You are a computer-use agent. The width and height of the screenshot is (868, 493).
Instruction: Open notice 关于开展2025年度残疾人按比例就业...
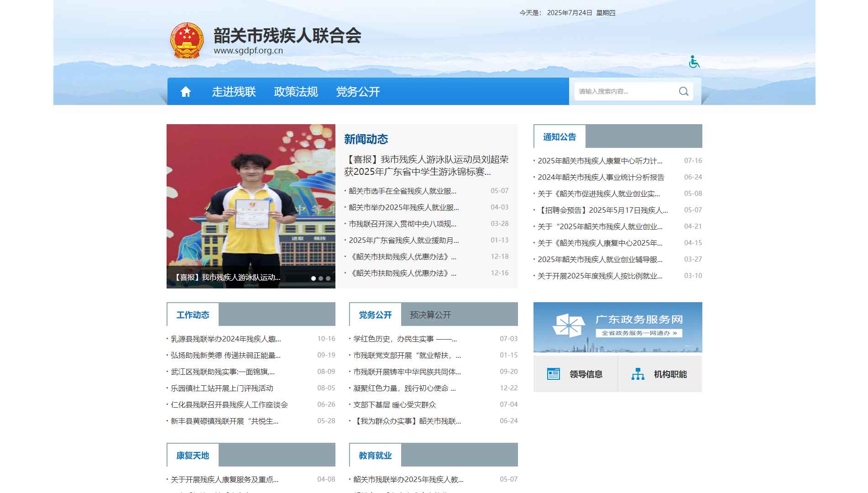(600, 276)
